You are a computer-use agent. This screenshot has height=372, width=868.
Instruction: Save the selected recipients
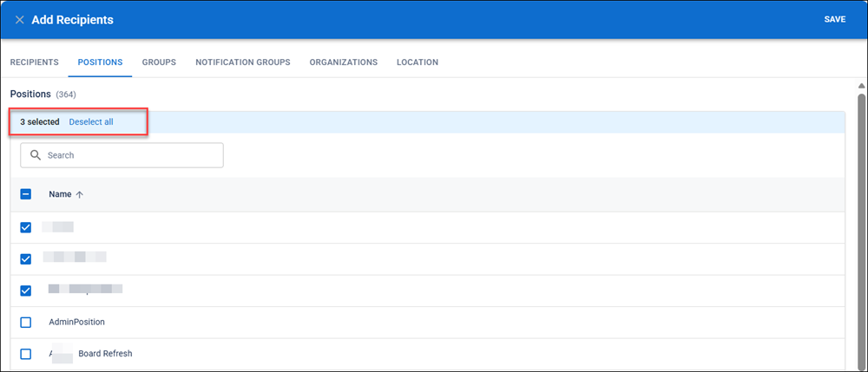(835, 19)
